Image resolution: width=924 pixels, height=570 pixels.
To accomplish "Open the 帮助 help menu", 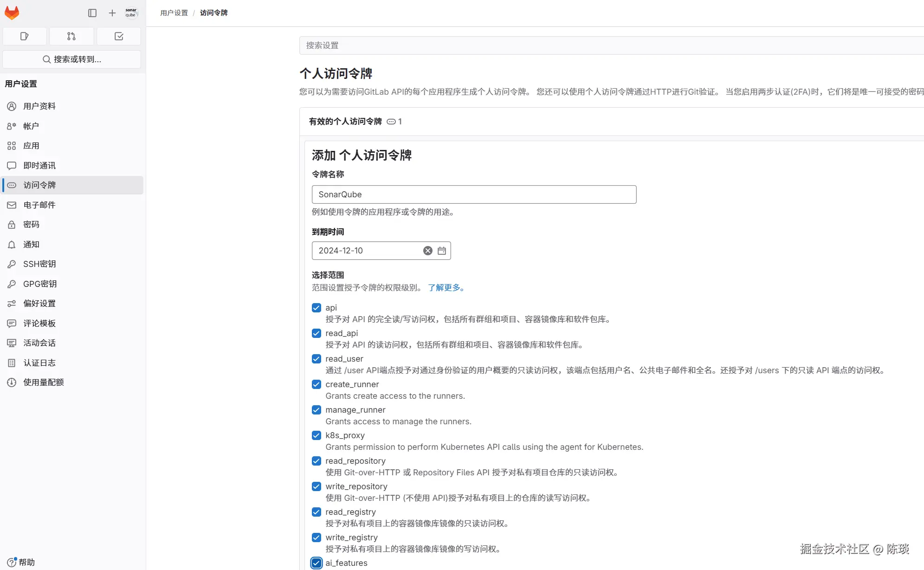I will (21, 562).
